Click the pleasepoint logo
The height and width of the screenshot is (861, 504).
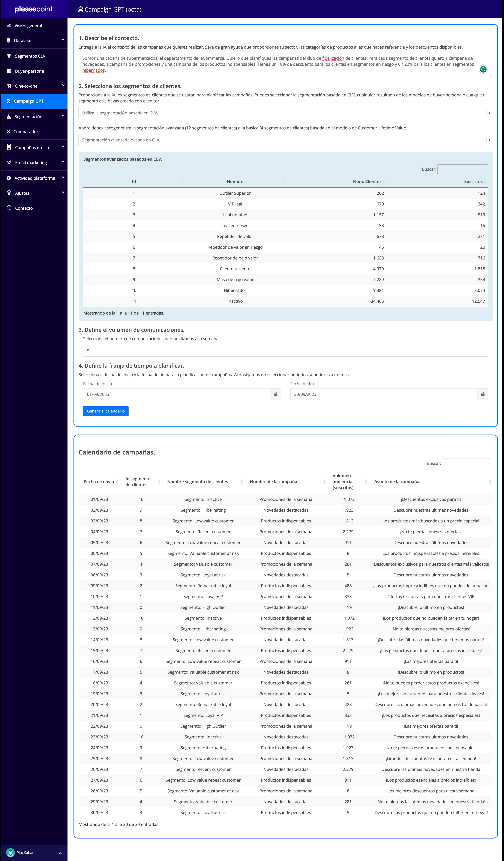[33, 9]
